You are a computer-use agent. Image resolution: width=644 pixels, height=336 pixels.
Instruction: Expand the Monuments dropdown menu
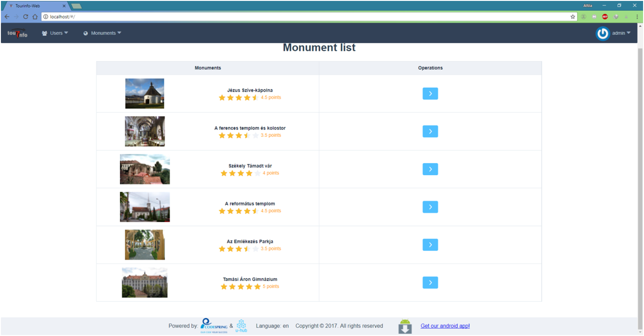coord(102,33)
